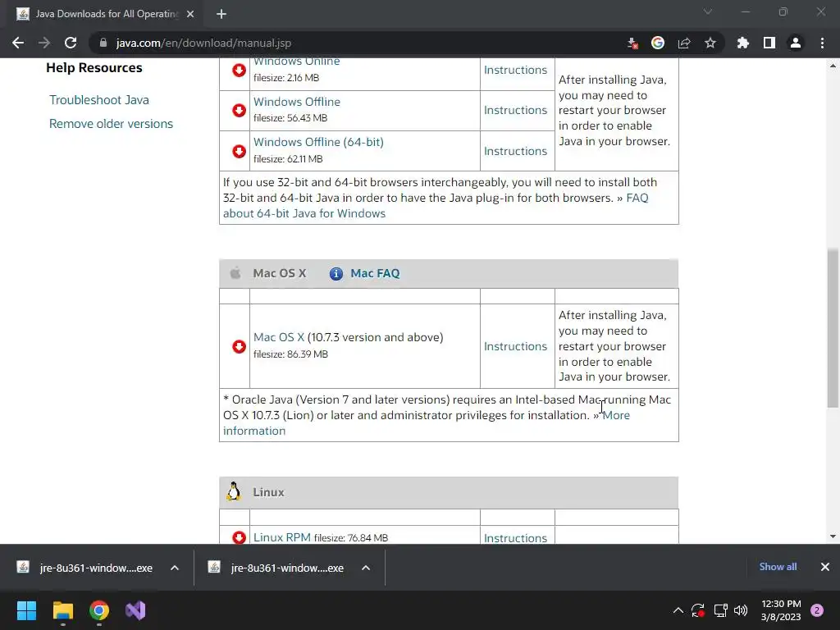This screenshot has height=630, width=840.
Task: Open Instructions for Windows Online
Action: point(515,71)
